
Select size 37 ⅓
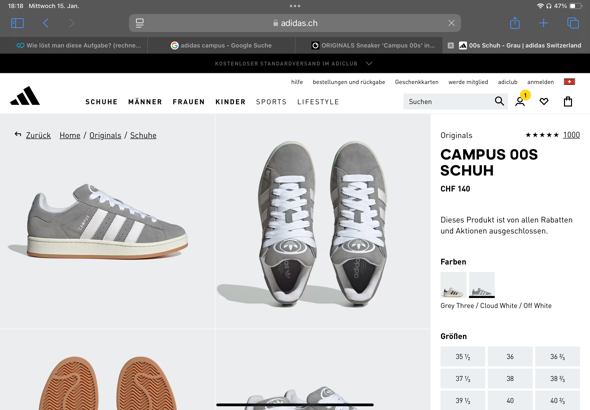pyautogui.click(x=462, y=378)
